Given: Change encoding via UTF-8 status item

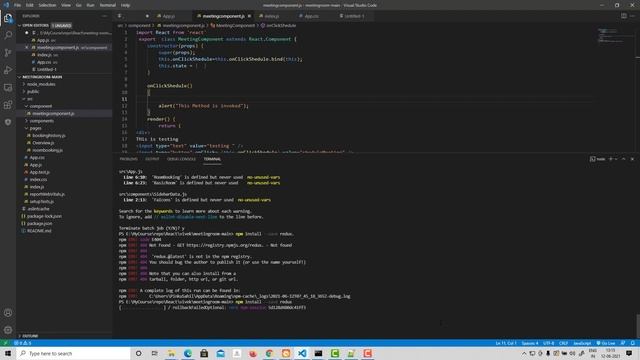Looking at the screenshot, I should (549, 343).
